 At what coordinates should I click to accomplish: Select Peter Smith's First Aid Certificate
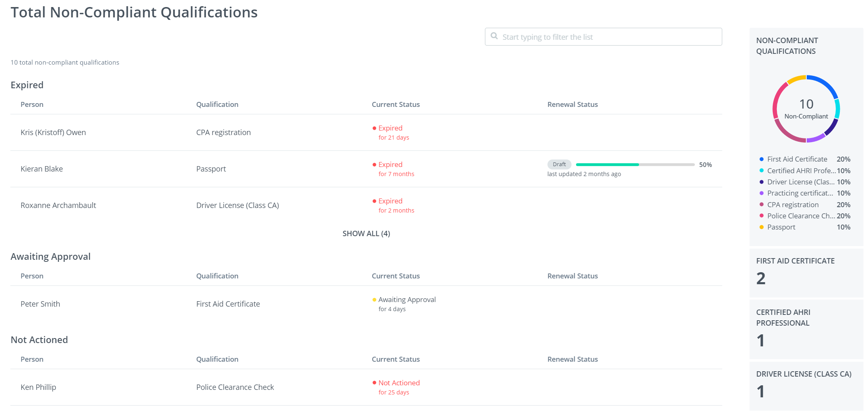pos(228,304)
